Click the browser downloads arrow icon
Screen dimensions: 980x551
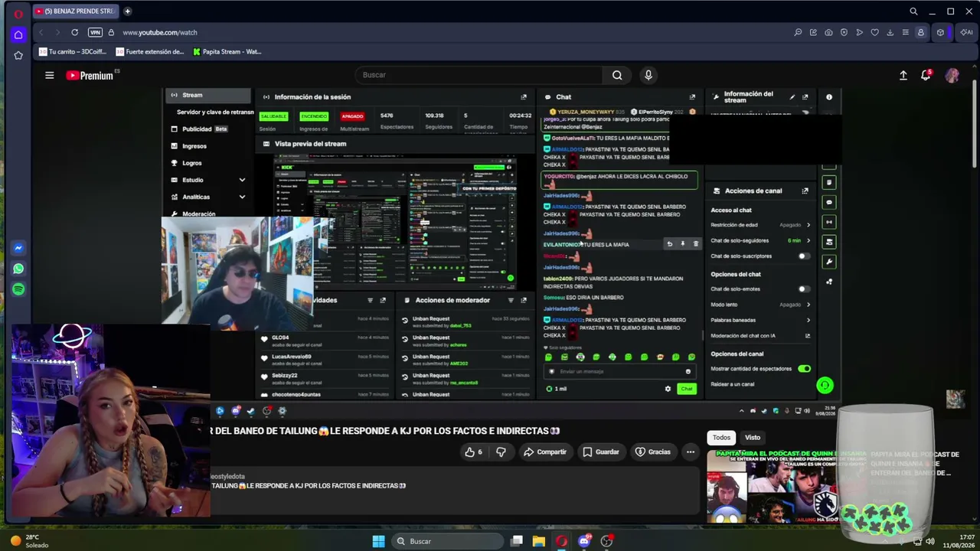point(890,32)
